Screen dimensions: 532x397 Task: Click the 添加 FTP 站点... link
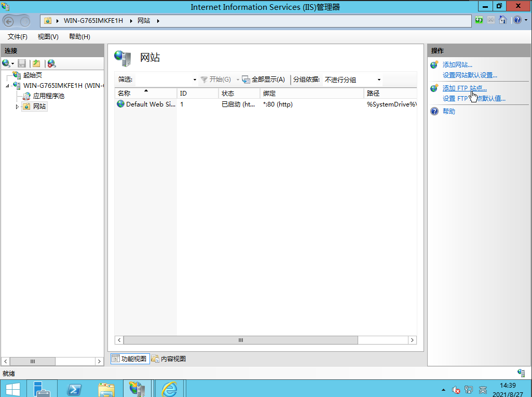[465, 88]
